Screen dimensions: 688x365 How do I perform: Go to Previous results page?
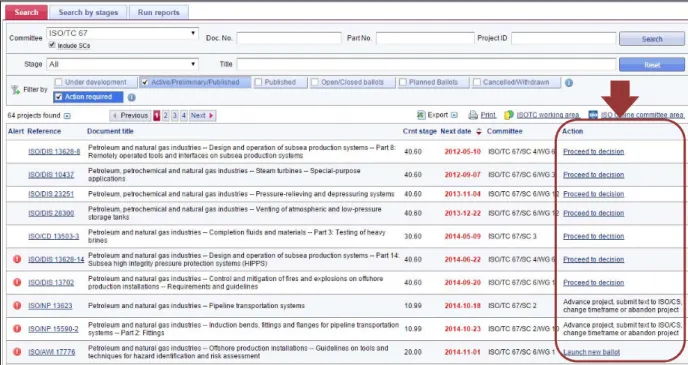[x=130, y=115]
